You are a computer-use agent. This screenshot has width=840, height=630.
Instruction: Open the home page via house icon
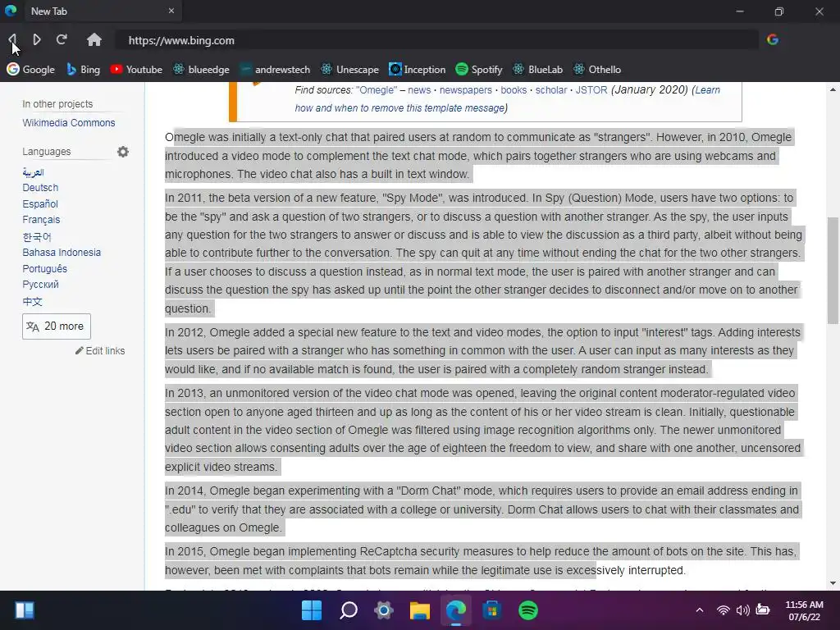94,39
